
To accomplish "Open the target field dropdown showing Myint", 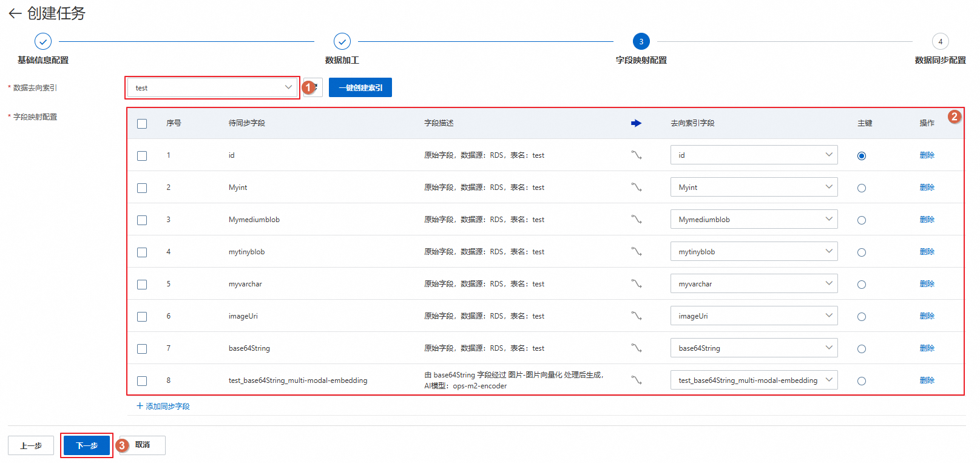I will click(754, 187).
